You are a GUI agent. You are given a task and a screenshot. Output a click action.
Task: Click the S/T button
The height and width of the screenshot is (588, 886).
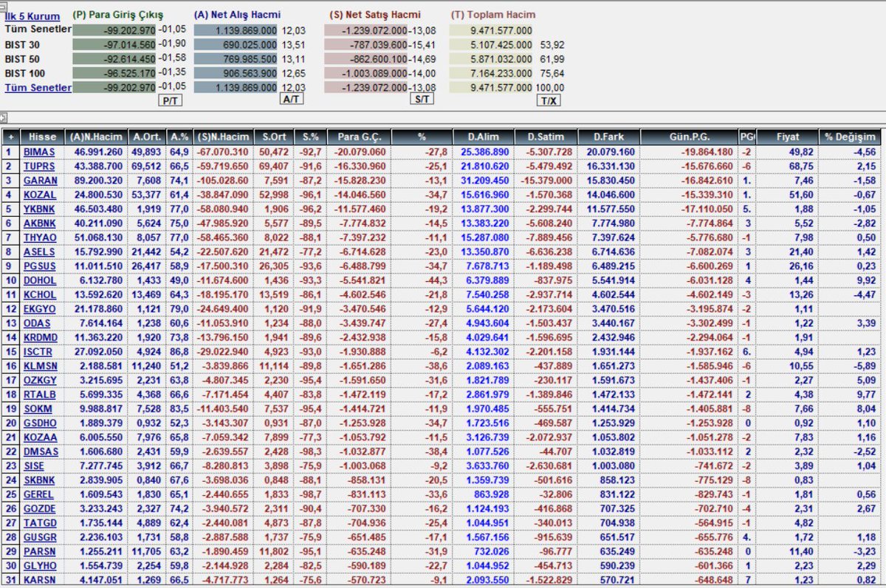point(422,100)
